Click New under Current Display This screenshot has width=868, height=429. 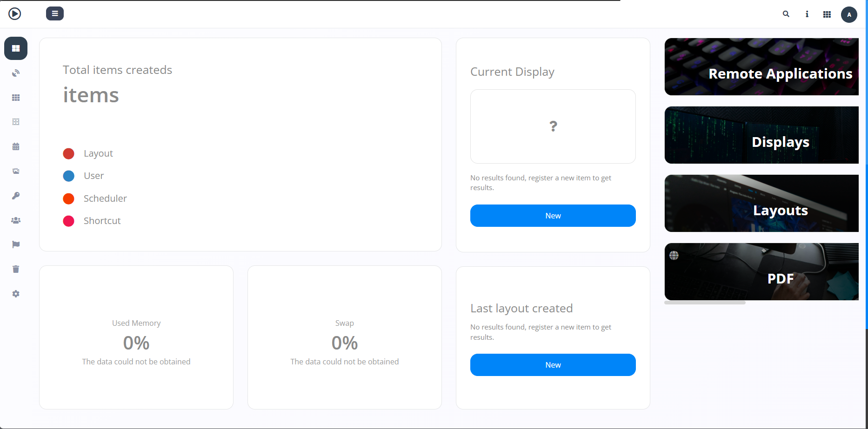553,215
